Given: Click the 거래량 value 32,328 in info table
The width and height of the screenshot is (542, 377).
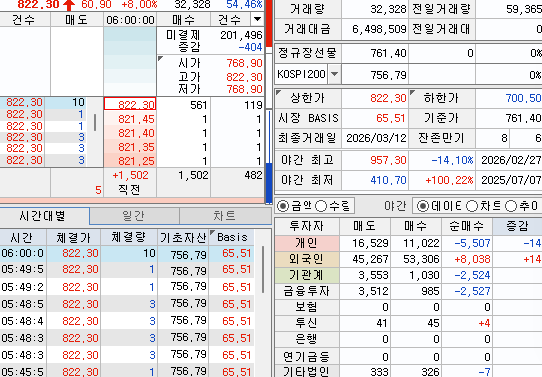Looking at the screenshot, I should click(x=388, y=9).
